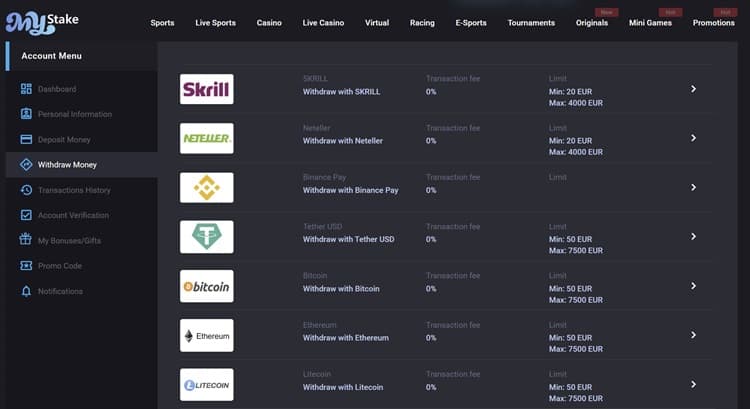This screenshot has height=409, width=750.
Task: Expand the Litecoin withdrawal row arrow
Action: coord(693,385)
